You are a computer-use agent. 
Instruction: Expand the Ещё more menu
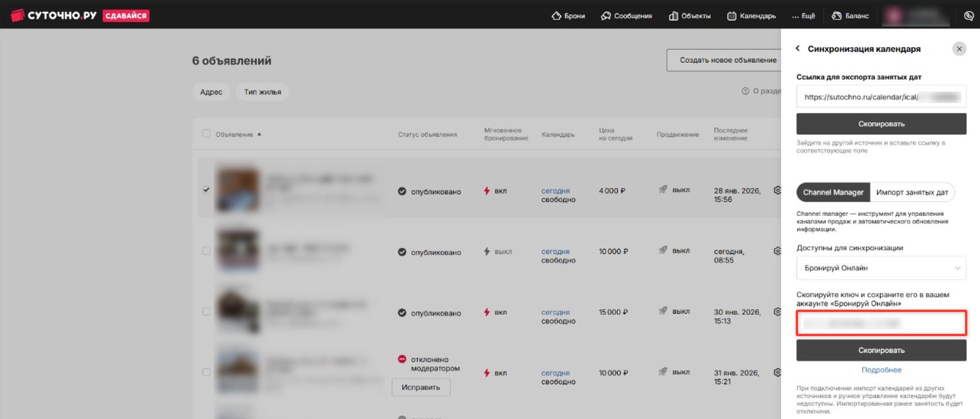coord(803,16)
